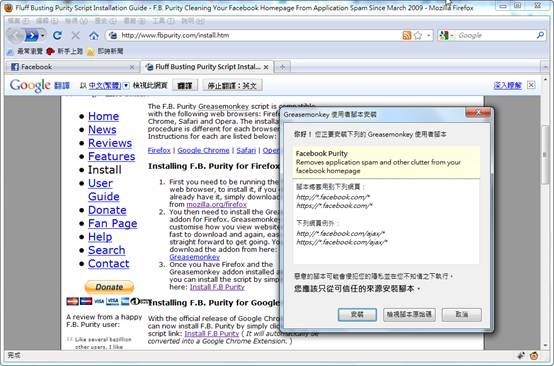Screen dimensions: 554x366
Task: Cancel the Greasemonkey install dialog
Action: pos(461,315)
